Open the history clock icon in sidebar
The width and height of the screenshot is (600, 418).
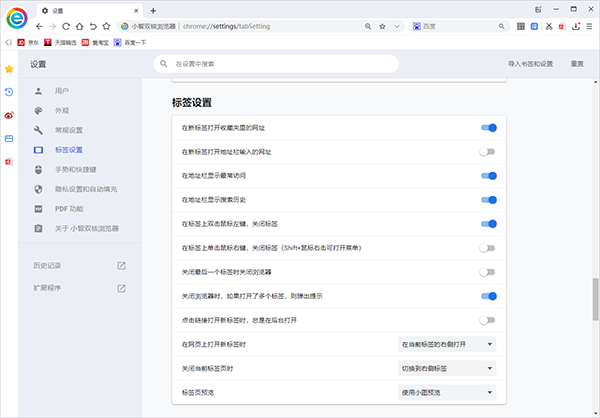point(9,92)
